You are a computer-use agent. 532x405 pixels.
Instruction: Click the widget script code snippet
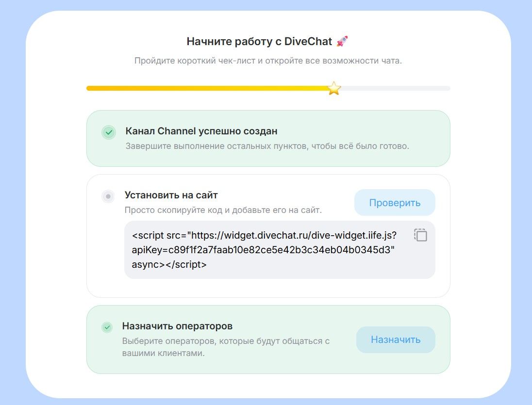point(265,250)
